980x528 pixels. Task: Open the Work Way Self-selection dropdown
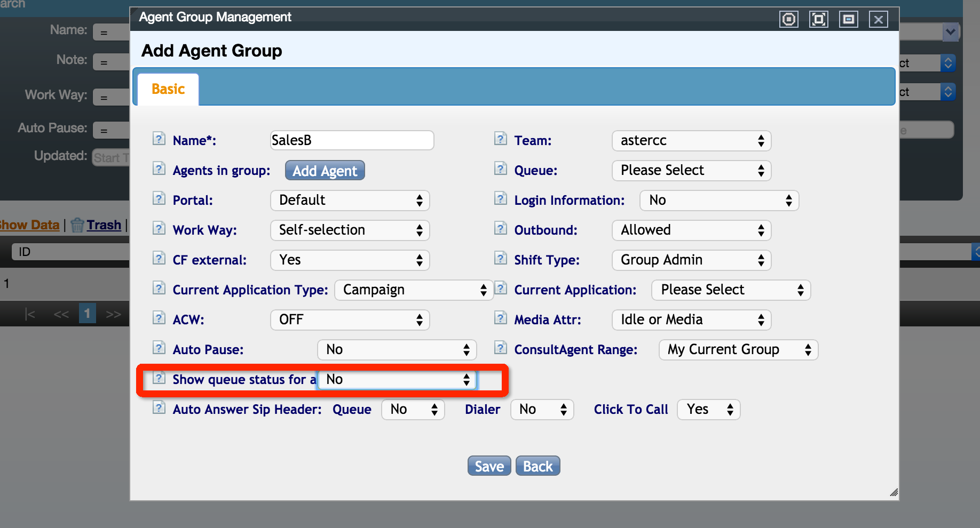[x=350, y=230]
